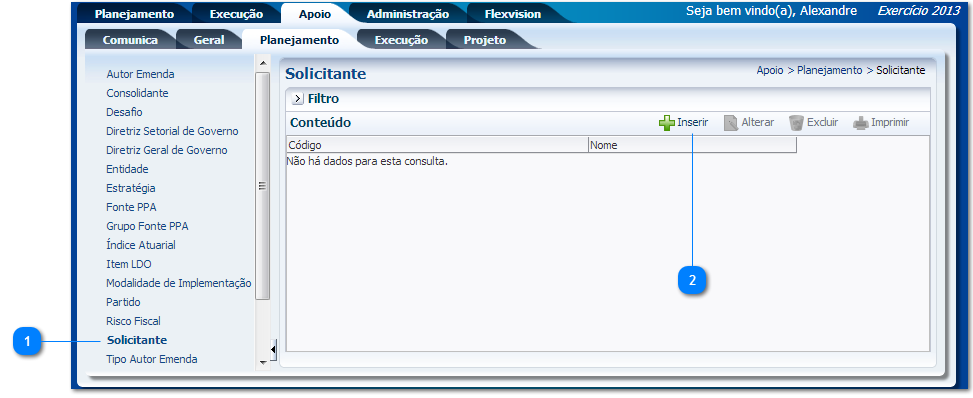The width and height of the screenshot is (973, 398).
Task: Click the Imprimir printer icon
Action: (x=861, y=123)
